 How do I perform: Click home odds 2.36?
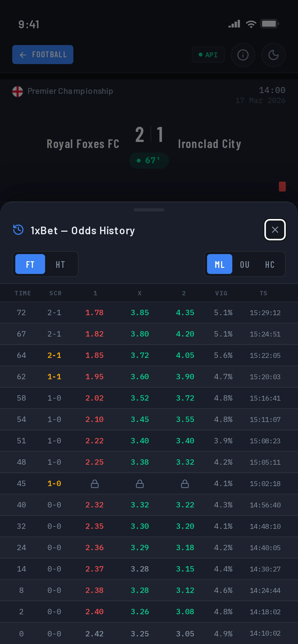pos(94,548)
